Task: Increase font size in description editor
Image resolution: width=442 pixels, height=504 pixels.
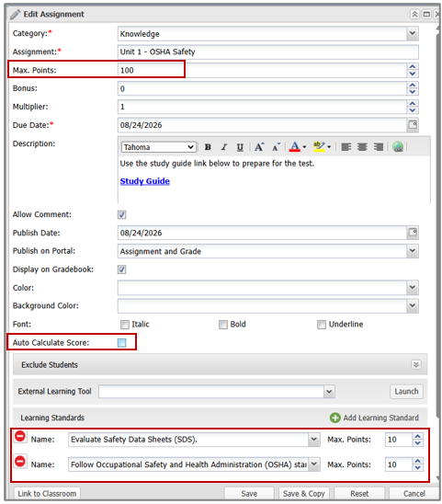Action: coord(259,147)
